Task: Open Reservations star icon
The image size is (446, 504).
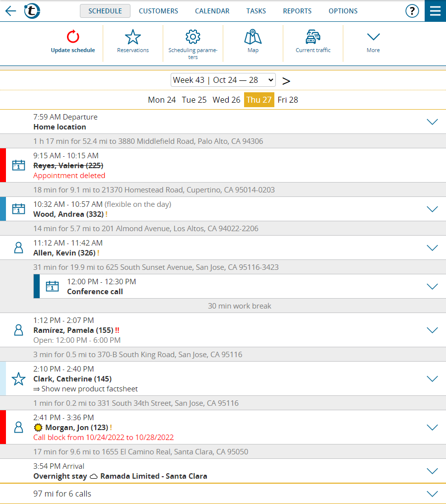Action: (133, 37)
